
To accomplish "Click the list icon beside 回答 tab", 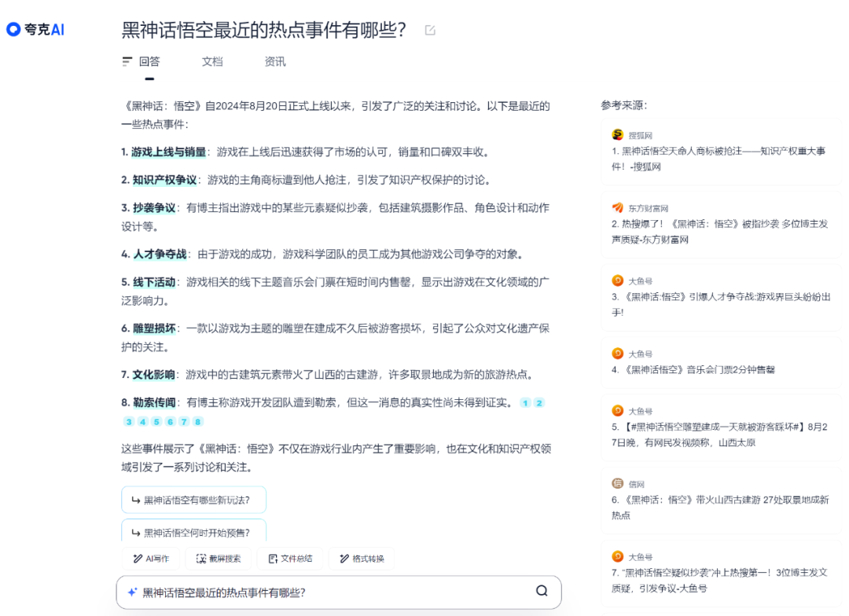I will [127, 62].
